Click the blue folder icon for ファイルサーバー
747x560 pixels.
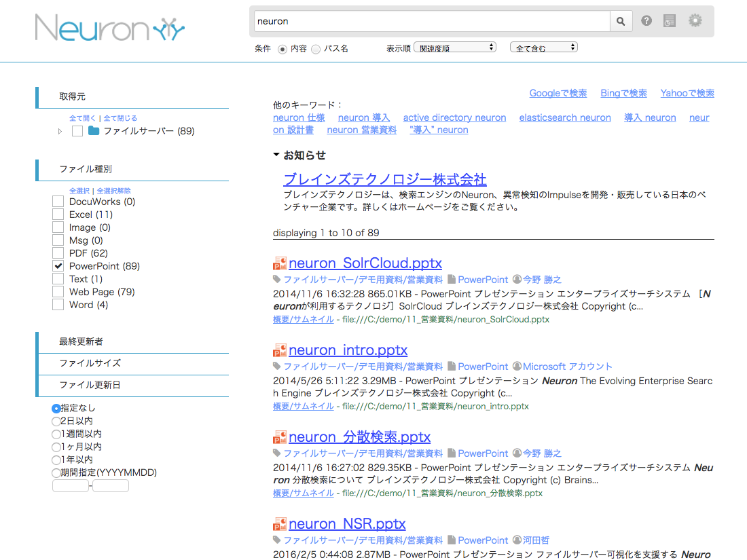click(x=94, y=130)
